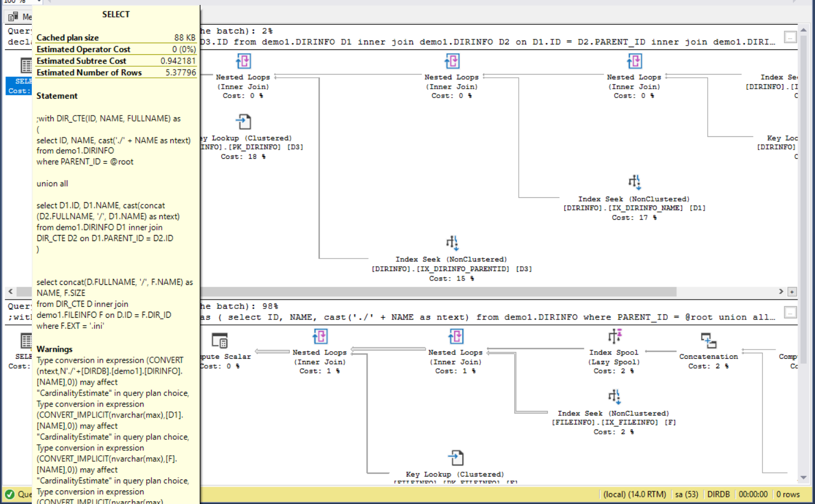This screenshot has height=504, width=815.
Task: Select the second query's highlighted SELECT operator icon
Action: 26,340
